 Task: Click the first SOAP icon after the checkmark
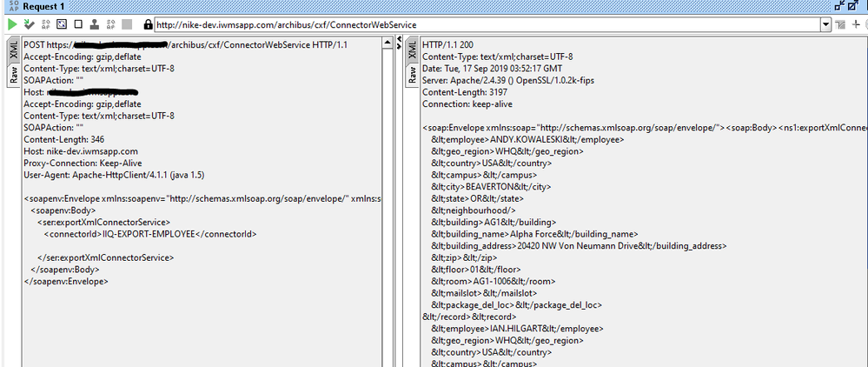tap(46, 24)
